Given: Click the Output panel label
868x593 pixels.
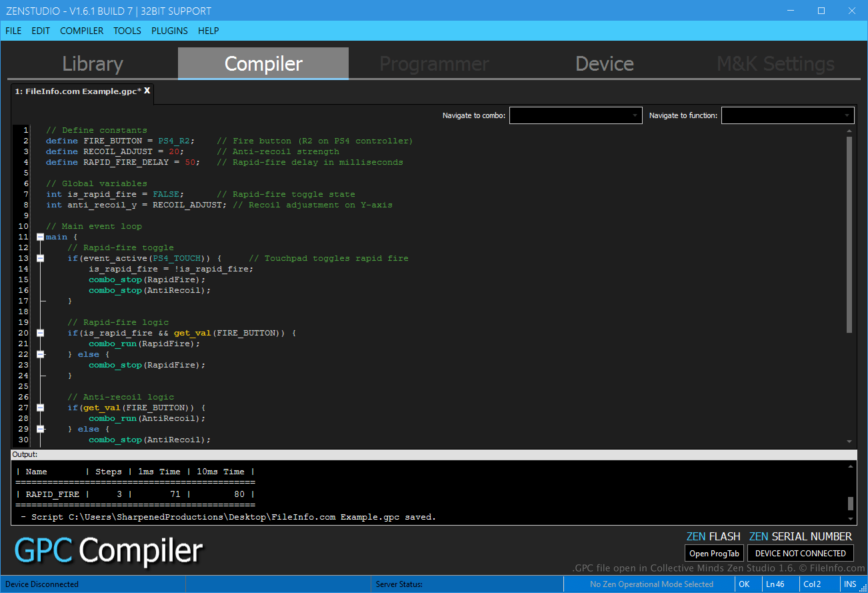Looking at the screenshot, I should [25, 454].
